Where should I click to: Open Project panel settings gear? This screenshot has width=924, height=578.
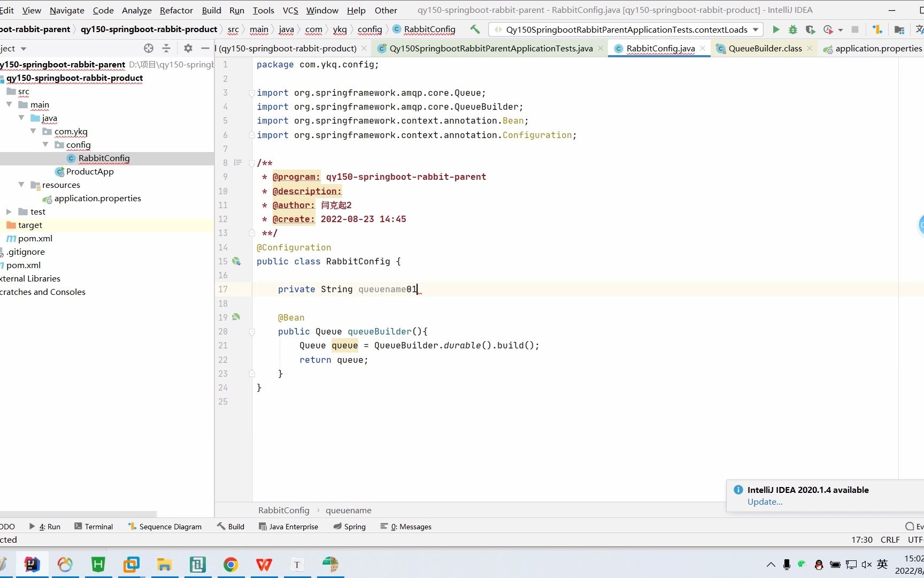click(188, 49)
